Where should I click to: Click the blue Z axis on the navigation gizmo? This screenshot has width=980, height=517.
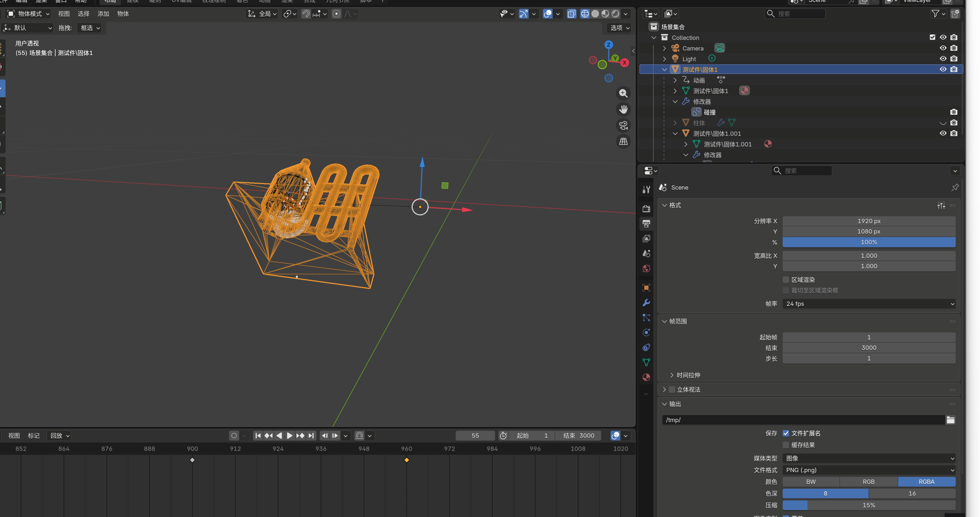(609, 45)
